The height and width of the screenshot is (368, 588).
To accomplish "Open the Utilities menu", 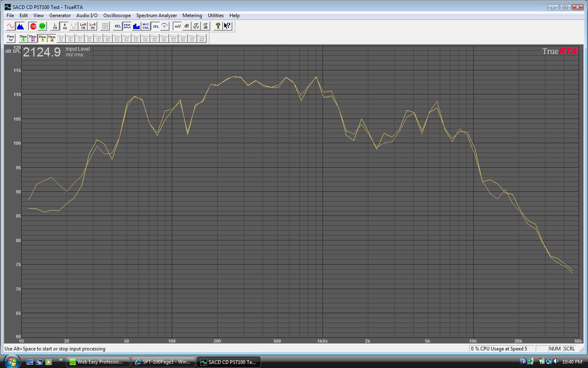I will (216, 16).
